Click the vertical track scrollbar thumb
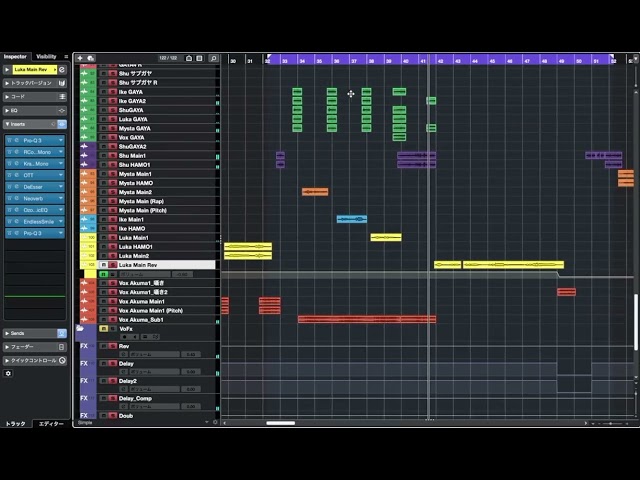The height and width of the screenshot is (480, 640). [x=636, y=322]
